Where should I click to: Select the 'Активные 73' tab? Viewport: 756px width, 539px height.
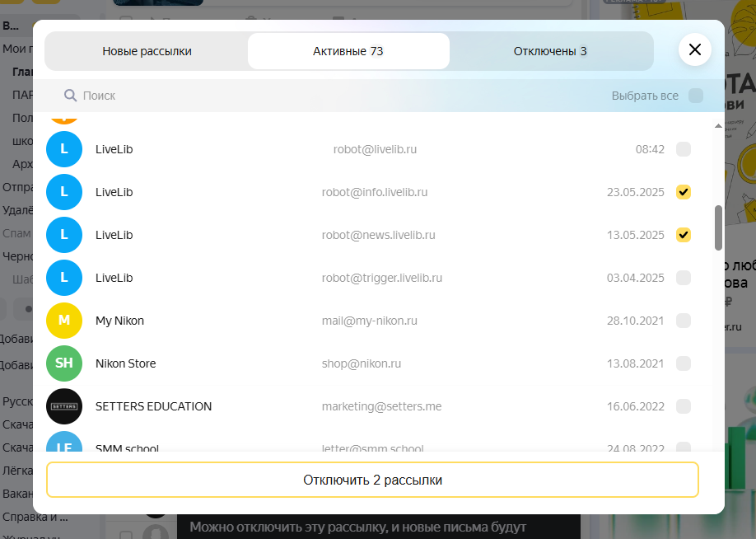pyautogui.click(x=348, y=51)
